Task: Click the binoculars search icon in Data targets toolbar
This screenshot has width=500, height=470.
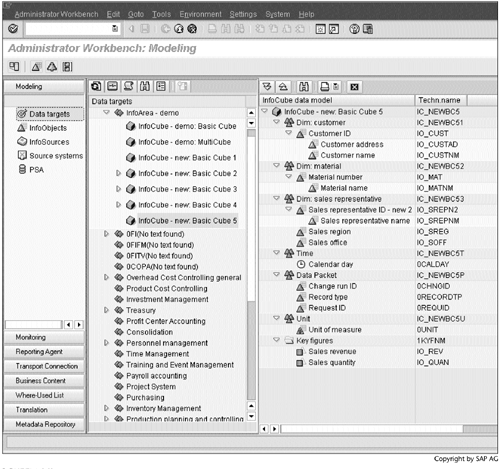Action: point(145,87)
